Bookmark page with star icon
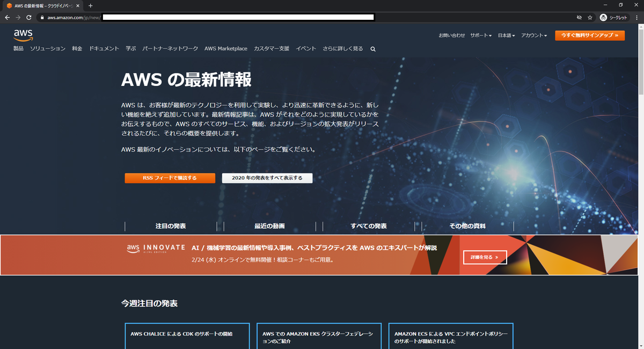 click(x=590, y=17)
